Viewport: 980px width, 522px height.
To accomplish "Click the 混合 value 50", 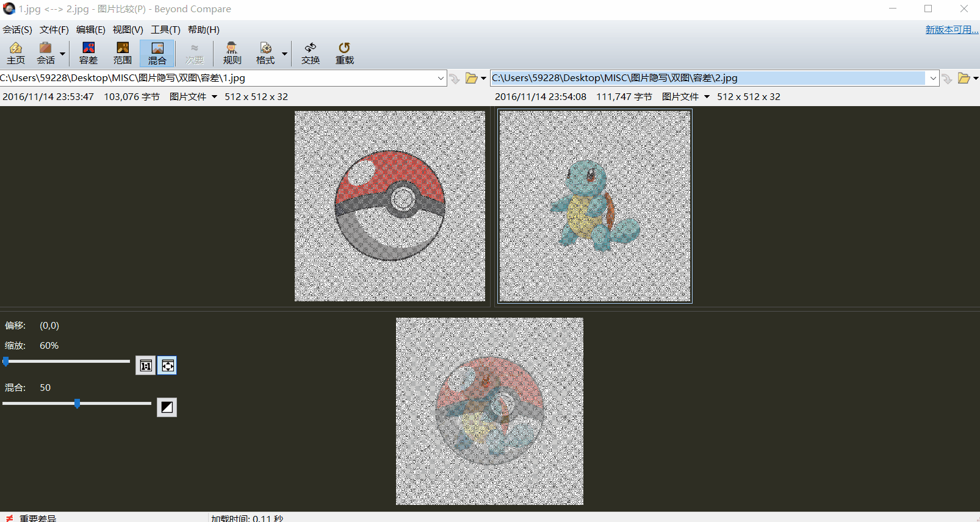I will coord(45,388).
